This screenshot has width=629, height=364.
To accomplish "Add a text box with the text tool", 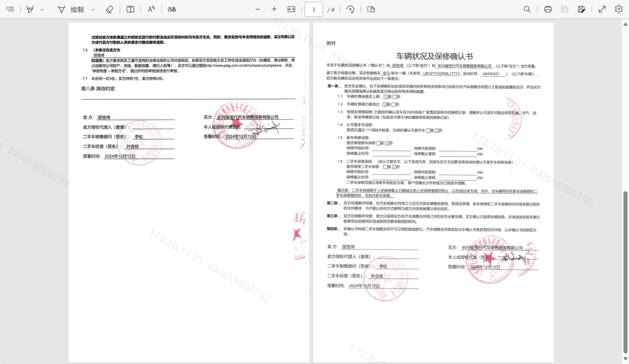I will [x=130, y=9].
